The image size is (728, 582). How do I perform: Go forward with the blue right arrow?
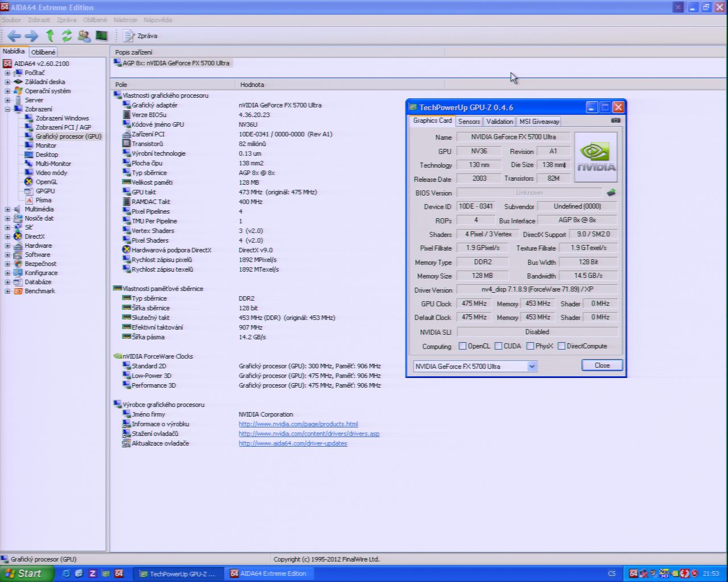click(31, 36)
